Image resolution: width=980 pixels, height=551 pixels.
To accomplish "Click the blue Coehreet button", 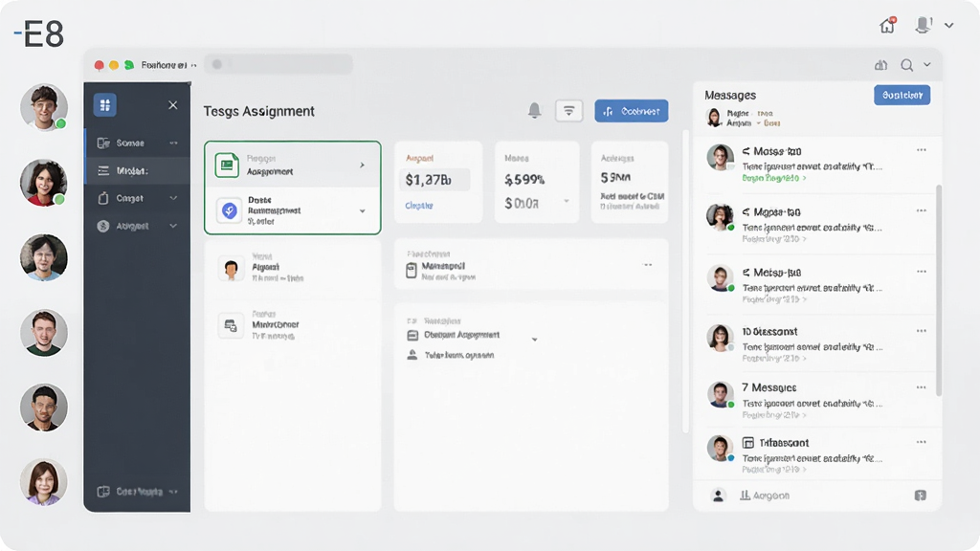I will pos(632,111).
